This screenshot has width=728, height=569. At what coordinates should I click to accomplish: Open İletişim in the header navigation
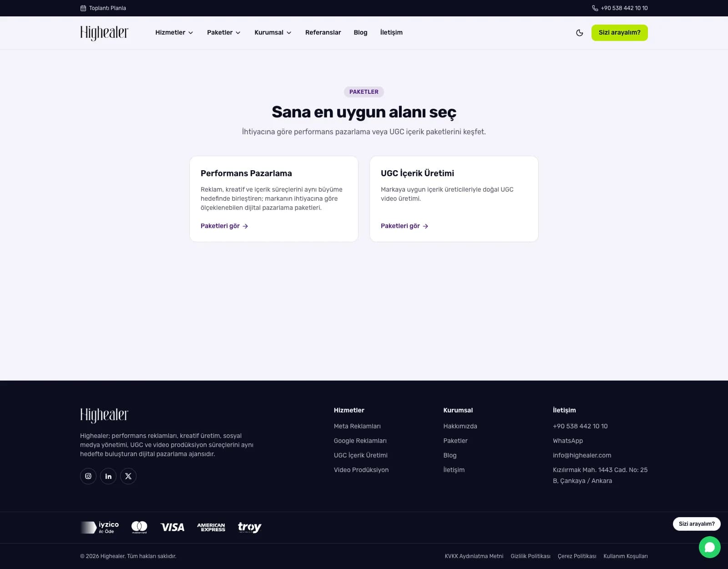click(391, 33)
